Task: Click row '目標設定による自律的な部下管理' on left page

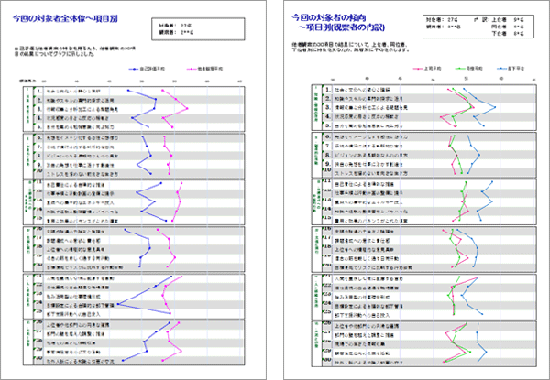Action: [x=80, y=305]
